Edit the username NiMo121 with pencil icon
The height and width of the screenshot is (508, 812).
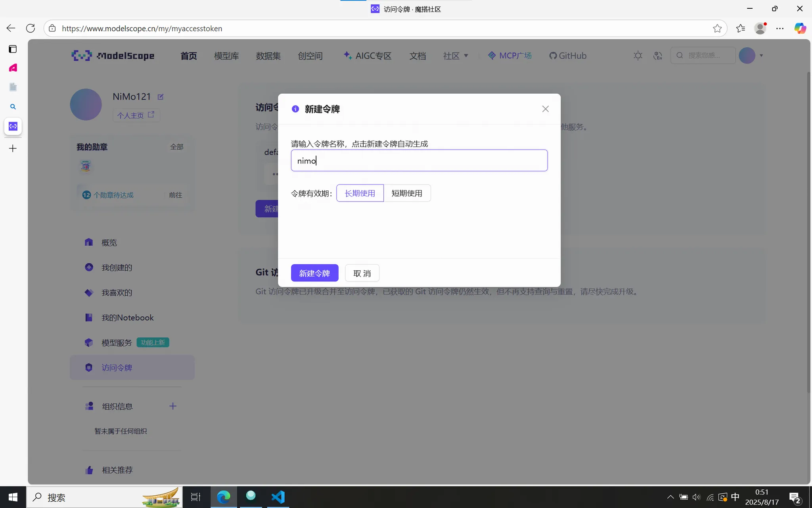160,96
